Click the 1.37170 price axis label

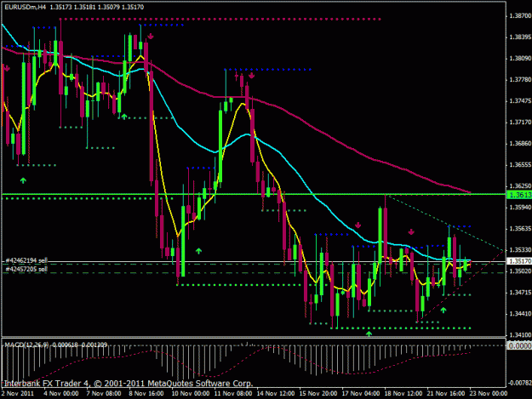click(520, 122)
